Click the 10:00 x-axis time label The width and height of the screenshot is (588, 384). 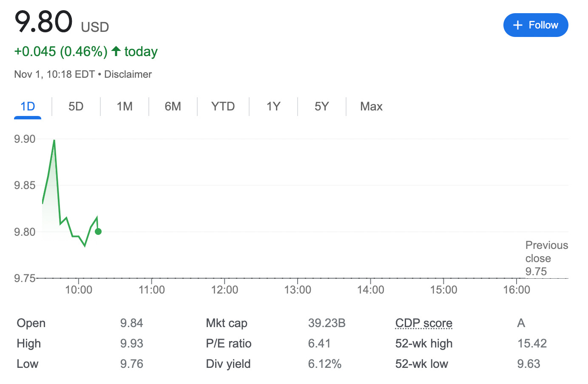[79, 290]
